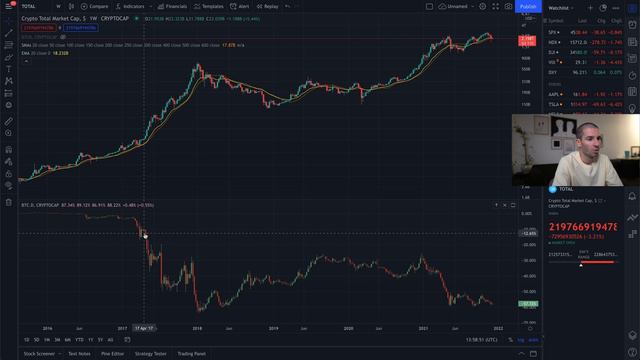Open watchlist advanced view icon
Image resolution: width=640 pixels, height=360 pixels.
pyautogui.click(x=603, y=8)
